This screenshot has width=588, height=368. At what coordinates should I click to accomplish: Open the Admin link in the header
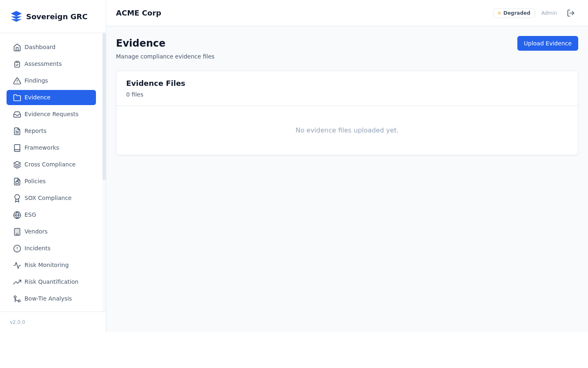549,13
